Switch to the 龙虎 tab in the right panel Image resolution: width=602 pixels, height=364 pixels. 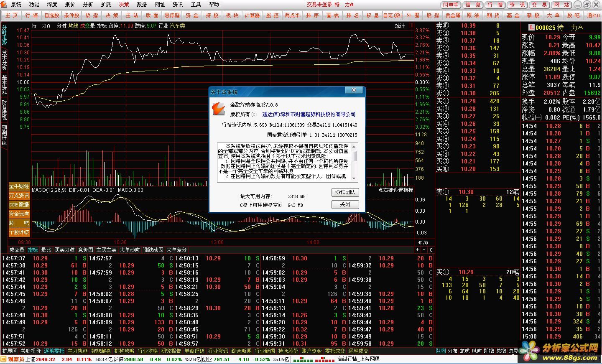point(465,351)
